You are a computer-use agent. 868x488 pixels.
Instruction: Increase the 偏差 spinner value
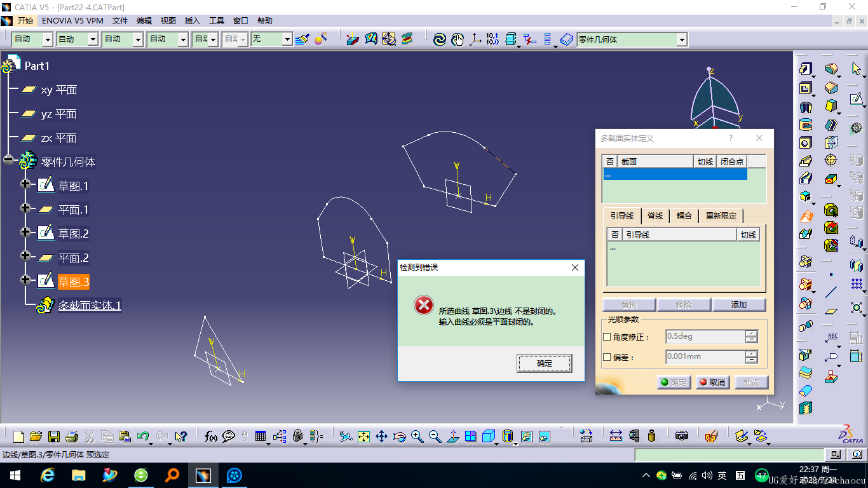pyautogui.click(x=752, y=353)
